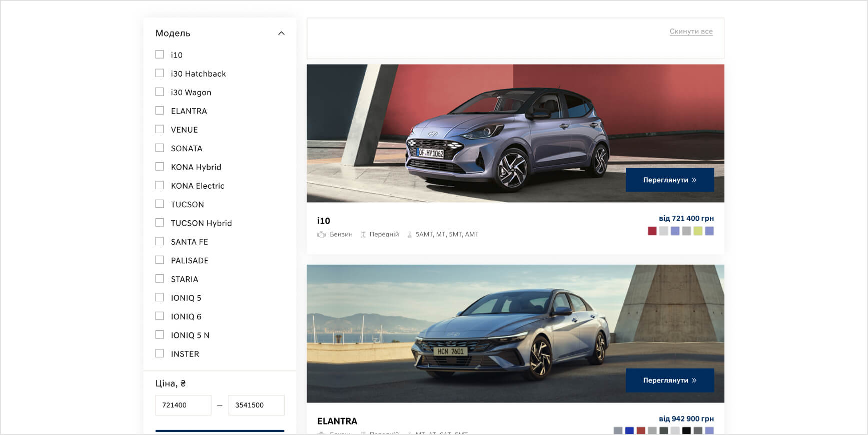Click the Скинути все reset link
Viewport: 868px width, 435px height.
[691, 32]
